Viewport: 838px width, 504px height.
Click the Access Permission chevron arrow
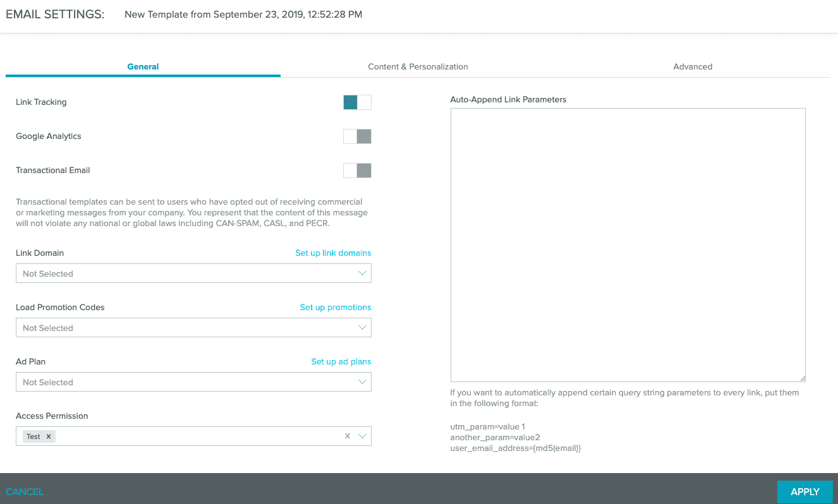click(x=362, y=436)
